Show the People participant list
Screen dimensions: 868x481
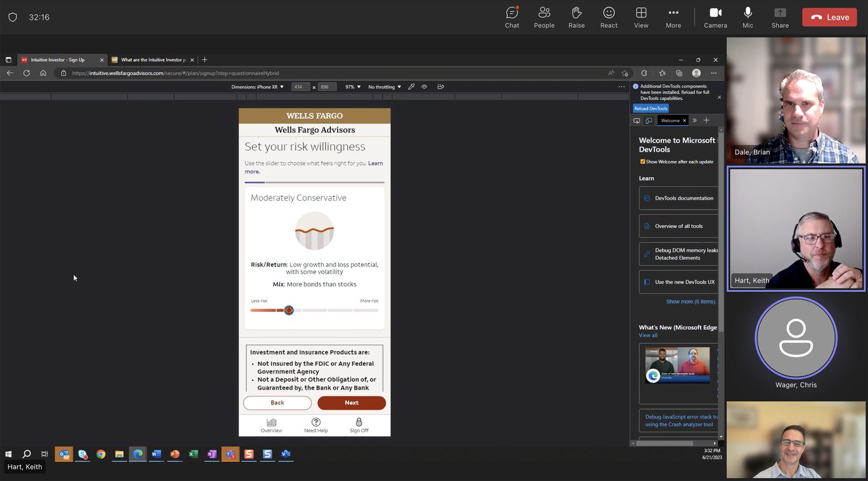pos(544,17)
